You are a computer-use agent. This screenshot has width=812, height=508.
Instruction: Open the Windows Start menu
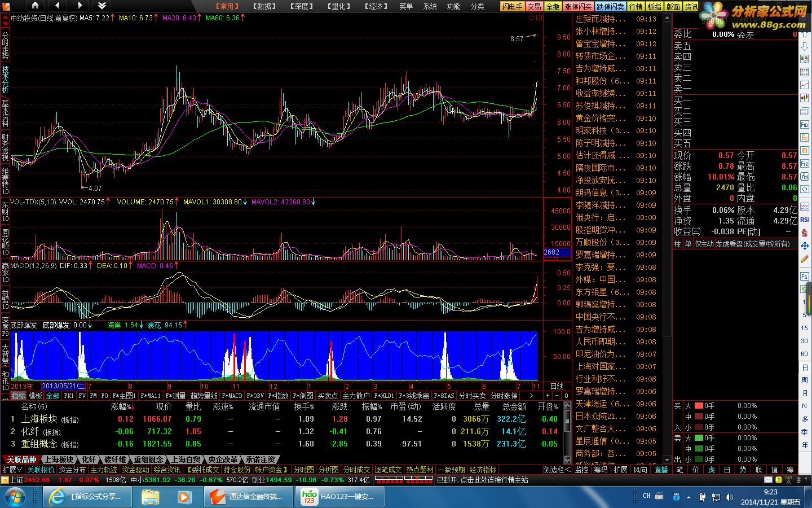click(15, 497)
